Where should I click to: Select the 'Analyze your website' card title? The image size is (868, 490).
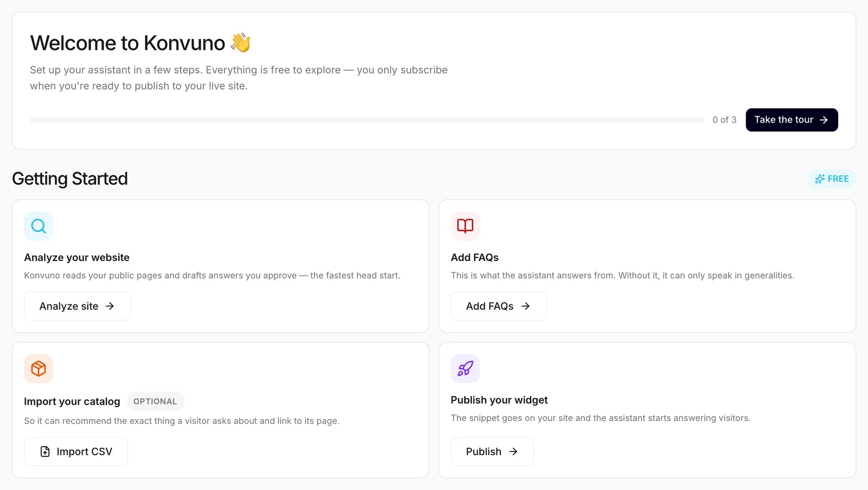[77, 258]
